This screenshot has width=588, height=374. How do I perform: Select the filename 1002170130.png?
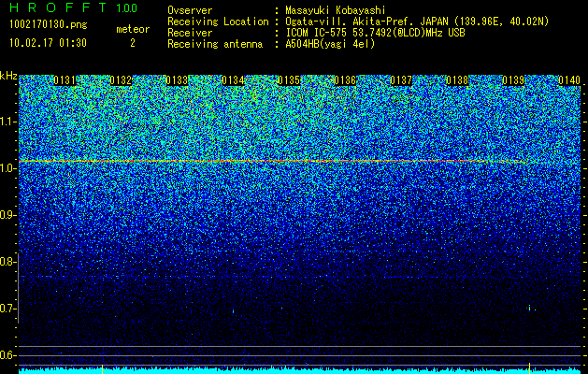(49, 24)
